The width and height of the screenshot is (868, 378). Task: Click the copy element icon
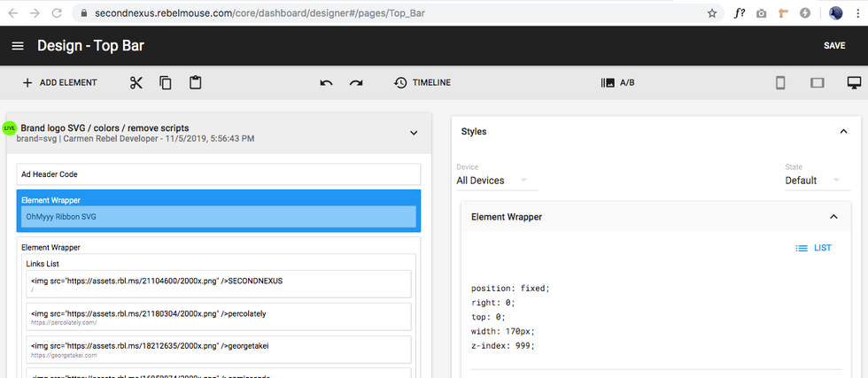tap(166, 82)
